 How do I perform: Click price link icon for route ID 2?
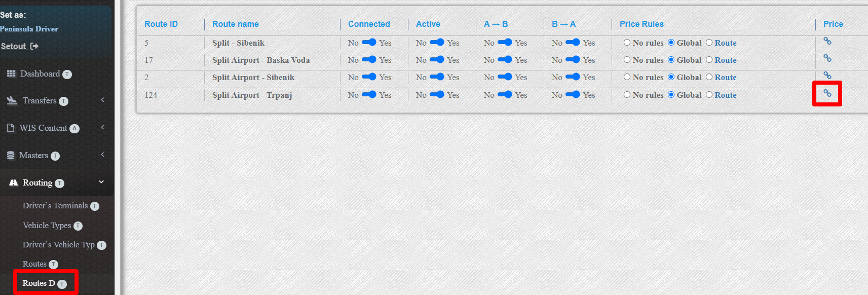tap(827, 76)
